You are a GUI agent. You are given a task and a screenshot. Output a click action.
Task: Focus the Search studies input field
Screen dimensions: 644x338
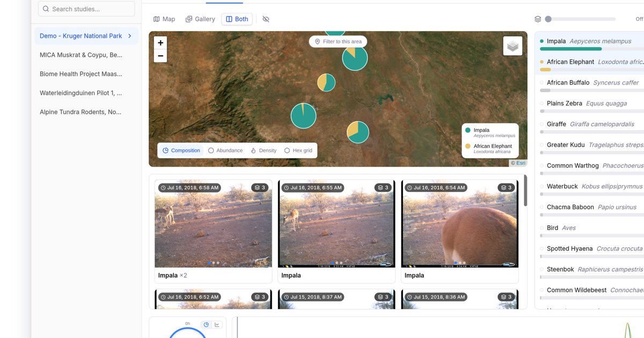tap(86, 9)
